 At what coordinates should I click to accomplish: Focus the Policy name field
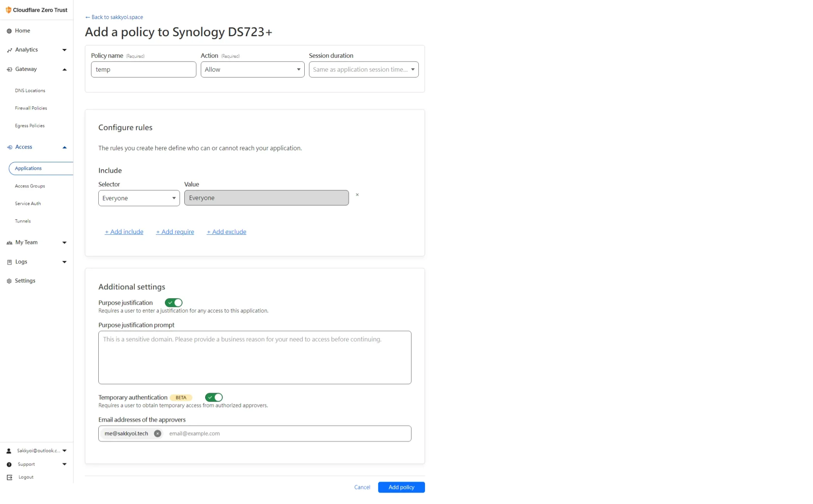click(x=143, y=69)
